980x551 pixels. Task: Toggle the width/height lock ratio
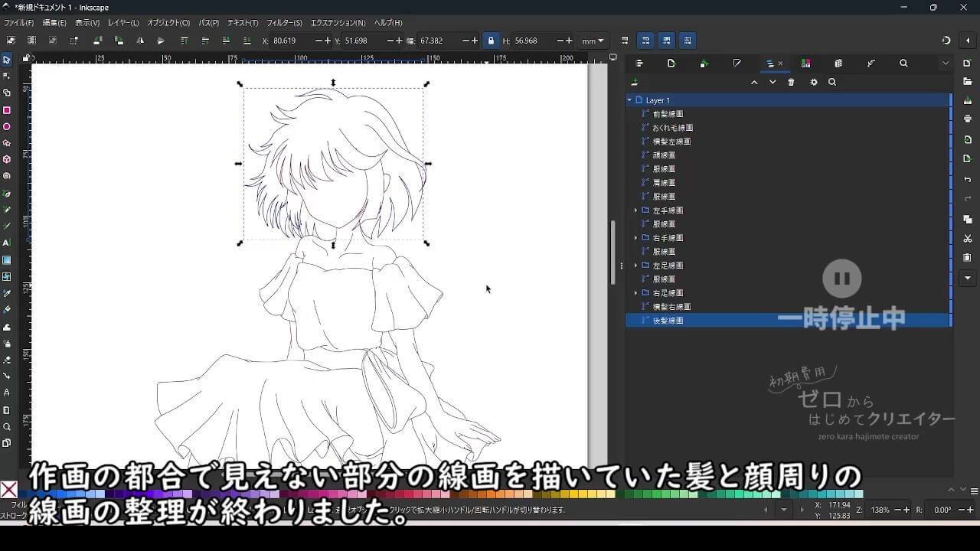tap(490, 40)
